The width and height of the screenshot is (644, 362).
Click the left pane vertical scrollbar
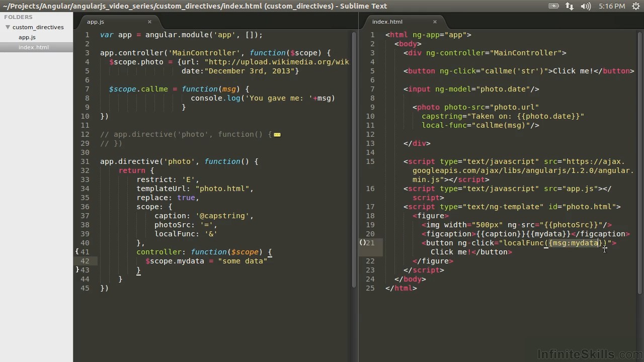pos(354,160)
